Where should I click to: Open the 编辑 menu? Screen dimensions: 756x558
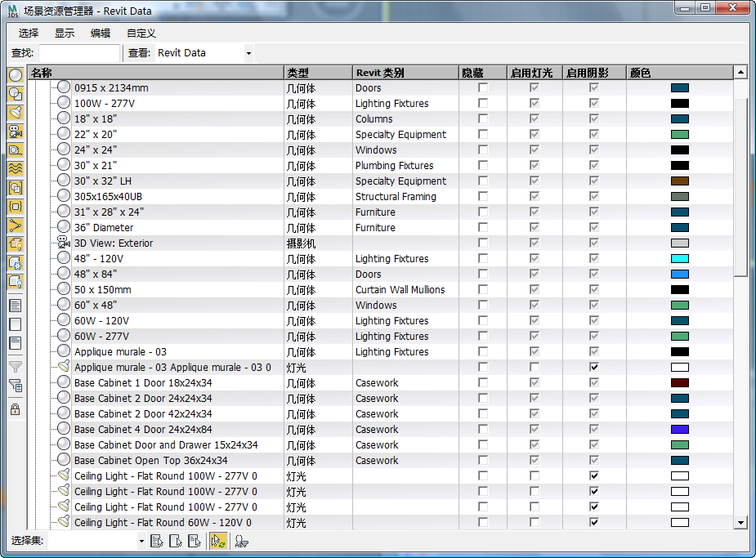pyautogui.click(x=101, y=33)
